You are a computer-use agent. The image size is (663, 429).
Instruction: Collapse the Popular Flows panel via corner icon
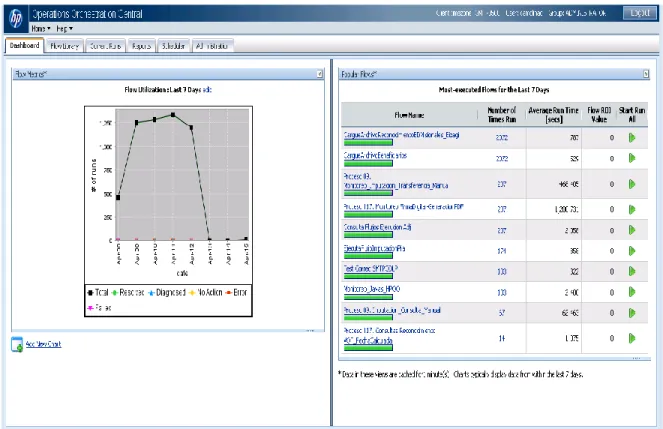646,74
